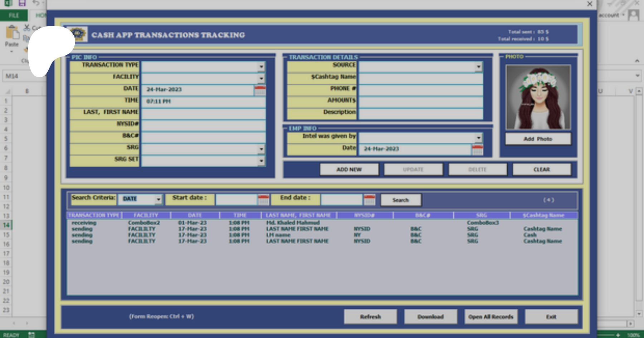
Task: Open the FILE menu tab
Action: tap(14, 15)
